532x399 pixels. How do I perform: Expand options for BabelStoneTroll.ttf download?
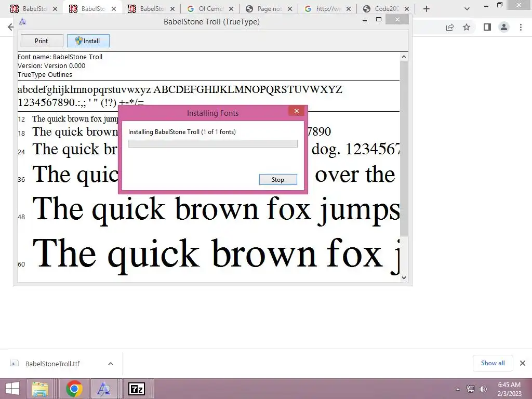pyautogui.click(x=111, y=364)
